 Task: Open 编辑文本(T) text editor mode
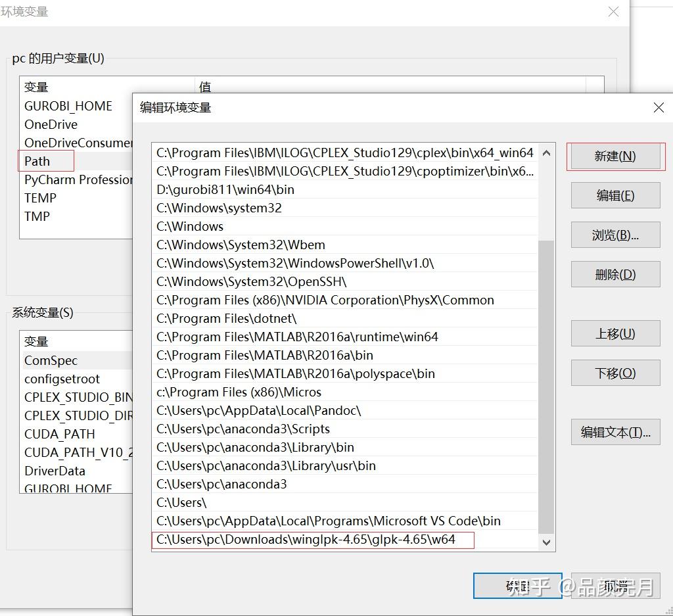coord(615,432)
